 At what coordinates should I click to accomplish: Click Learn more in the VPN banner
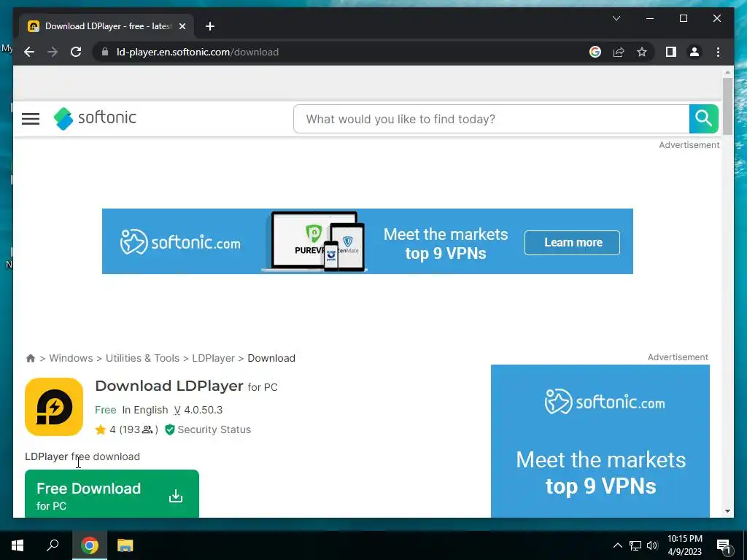pos(572,242)
